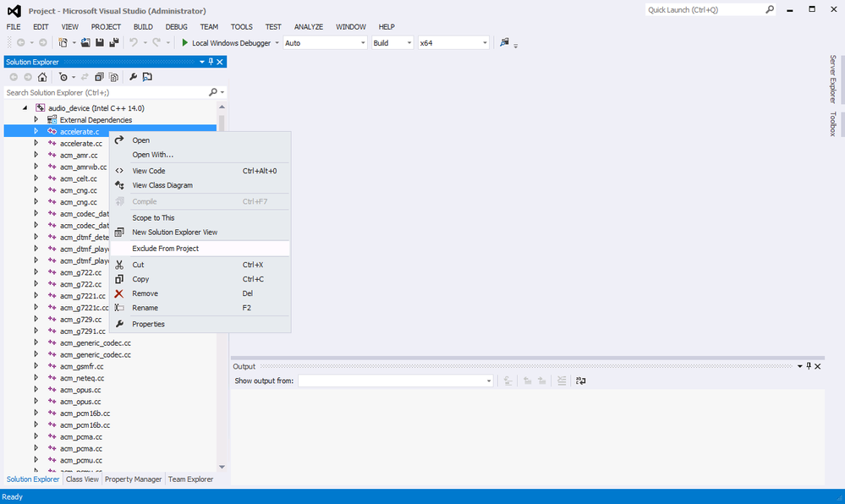Image resolution: width=845 pixels, height=504 pixels.
Task: Expand the acm_amr.cc tree node
Action: 36,155
